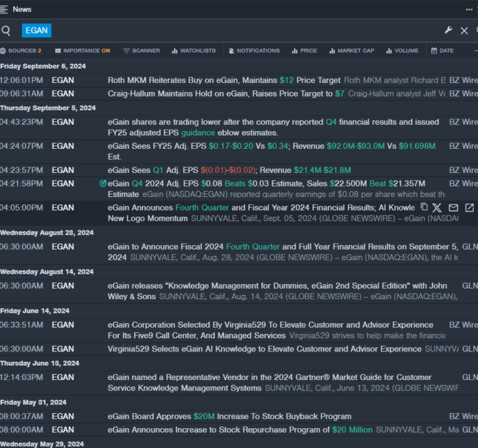Screen dimensions: 478x448
Task: Click the 04:21:58PM timestamp
Action: [x=21, y=183]
